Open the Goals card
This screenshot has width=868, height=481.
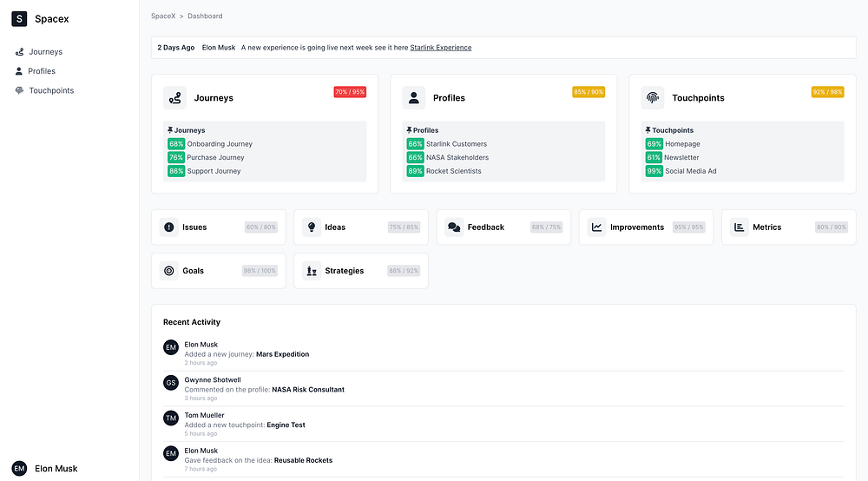(219, 271)
